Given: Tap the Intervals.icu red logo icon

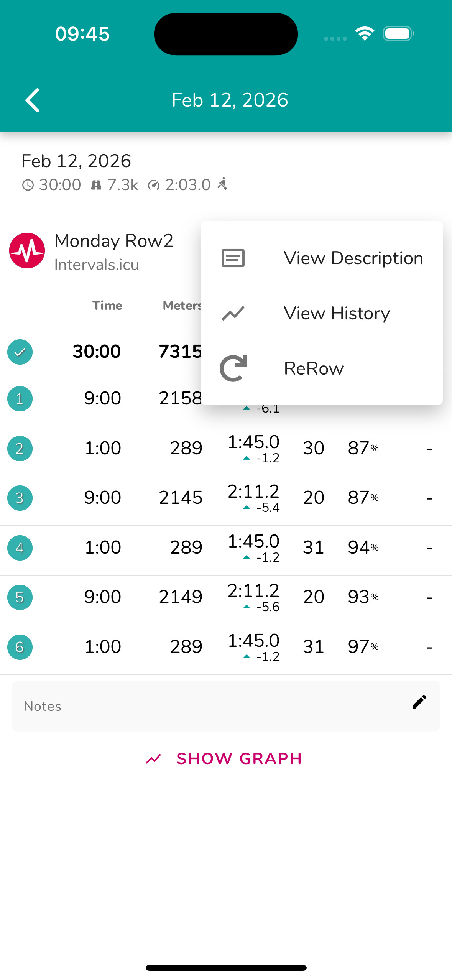Looking at the screenshot, I should coord(27,251).
